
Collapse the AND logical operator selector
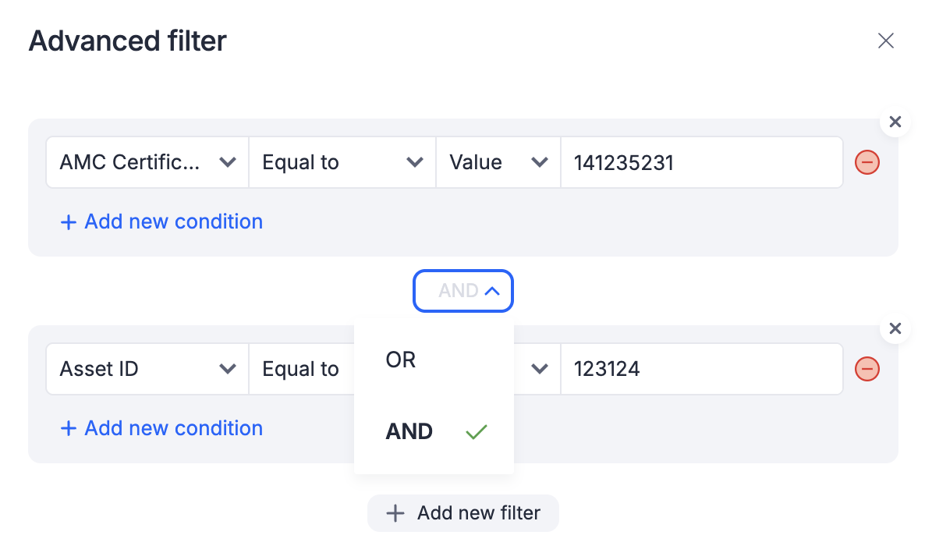point(463,291)
